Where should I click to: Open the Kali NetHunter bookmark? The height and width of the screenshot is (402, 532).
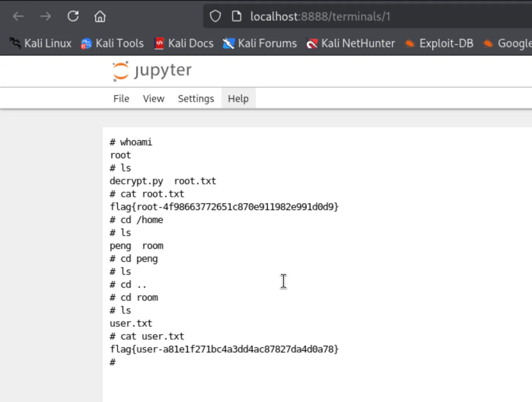tap(350, 43)
